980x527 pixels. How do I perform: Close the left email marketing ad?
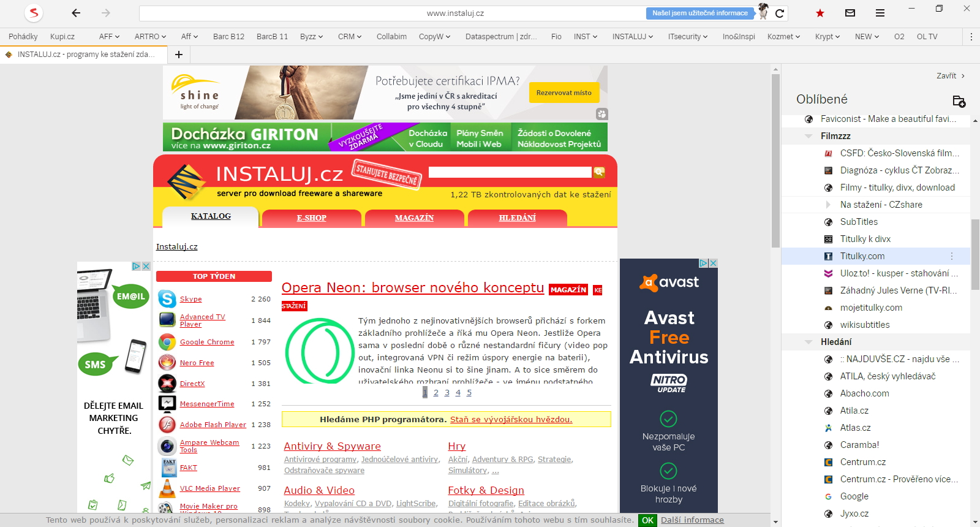coord(146,266)
